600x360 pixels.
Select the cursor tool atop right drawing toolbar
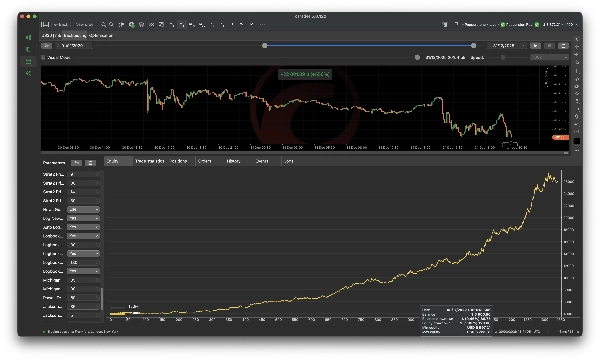click(577, 39)
